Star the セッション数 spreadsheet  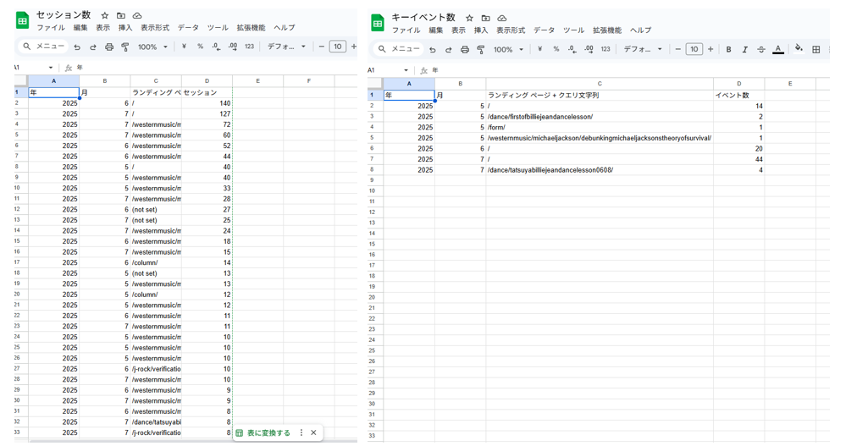105,15
